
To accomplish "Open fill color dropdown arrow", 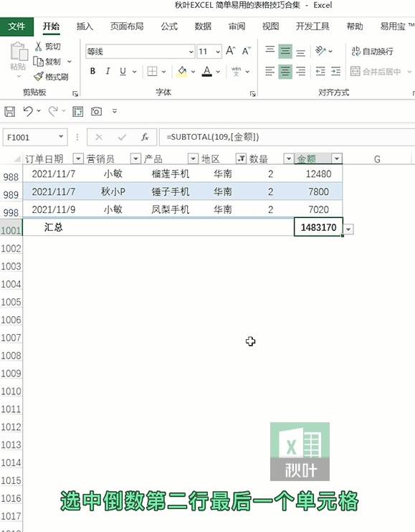I will [193, 72].
